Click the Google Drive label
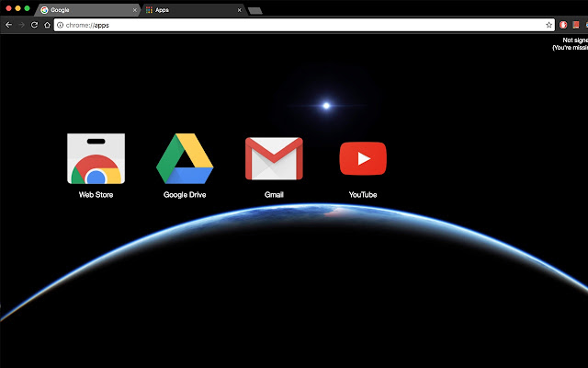588x368 pixels. point(185,194)
